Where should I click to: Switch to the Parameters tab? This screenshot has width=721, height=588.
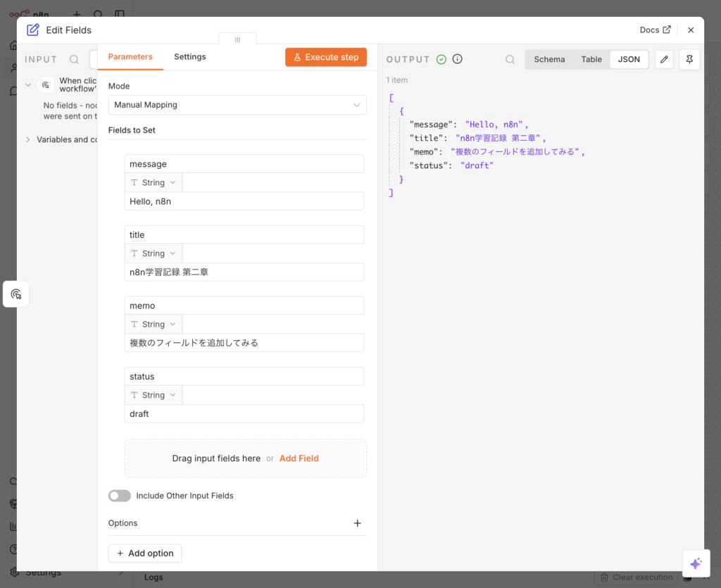click(x=130, y=56)
